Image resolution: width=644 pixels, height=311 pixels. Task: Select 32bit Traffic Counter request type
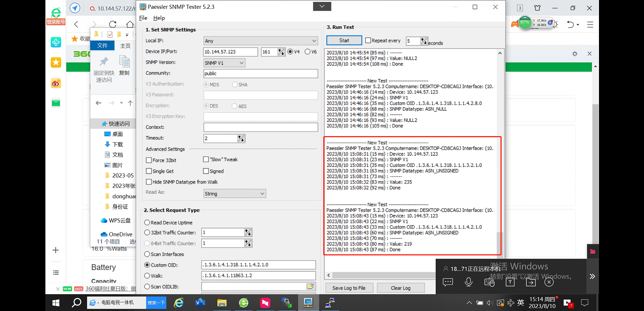[147, 232]
